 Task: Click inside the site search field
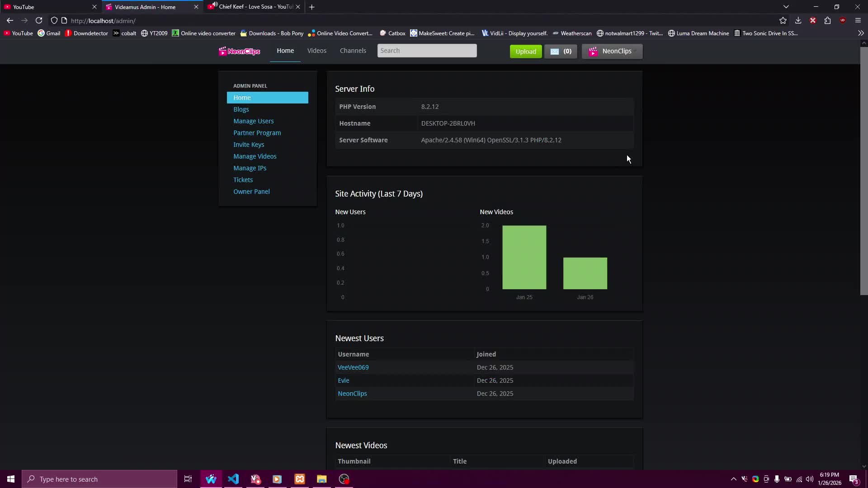click(x=427, y=51)
